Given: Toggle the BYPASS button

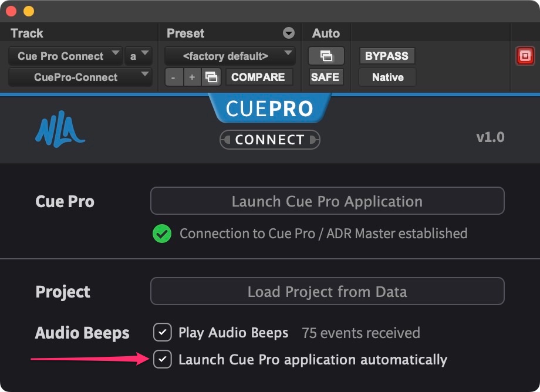Looking at the screenshot, I should [x=387, y=56].
